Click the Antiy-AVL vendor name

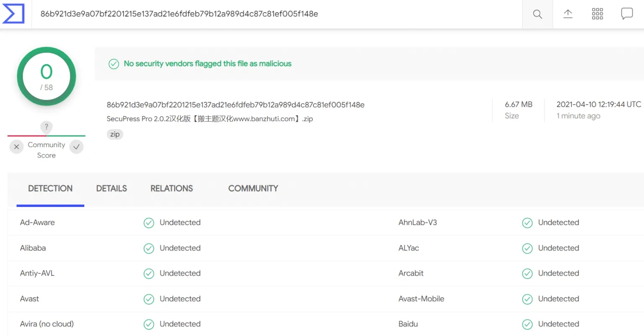point(37,273)
